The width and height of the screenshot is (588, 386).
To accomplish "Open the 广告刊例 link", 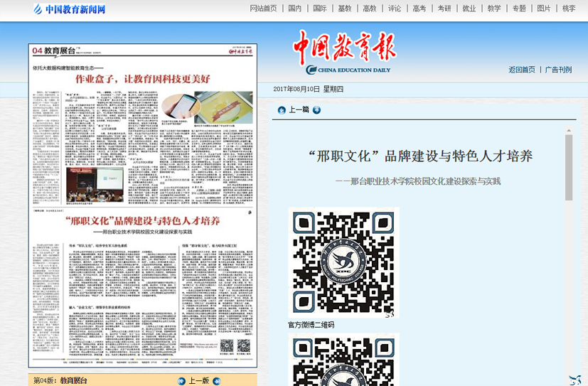I will click(x=558, y=70).
